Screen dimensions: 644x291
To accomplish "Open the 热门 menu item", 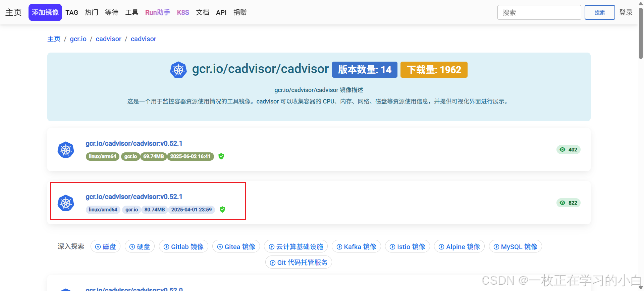I will point(92,12).
